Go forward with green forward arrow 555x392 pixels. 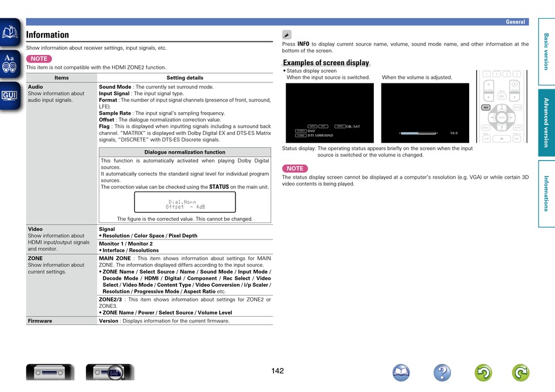[x=521, y=373]
